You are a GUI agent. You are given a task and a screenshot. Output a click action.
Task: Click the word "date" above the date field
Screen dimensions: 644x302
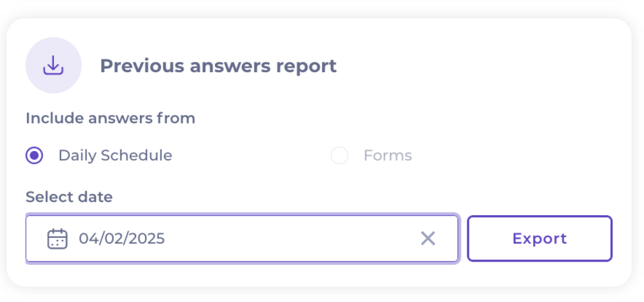(97, 197)
